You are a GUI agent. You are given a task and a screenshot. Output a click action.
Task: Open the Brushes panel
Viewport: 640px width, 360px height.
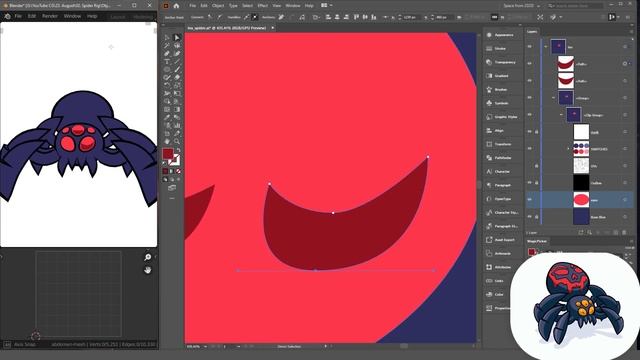pos(500,89)
